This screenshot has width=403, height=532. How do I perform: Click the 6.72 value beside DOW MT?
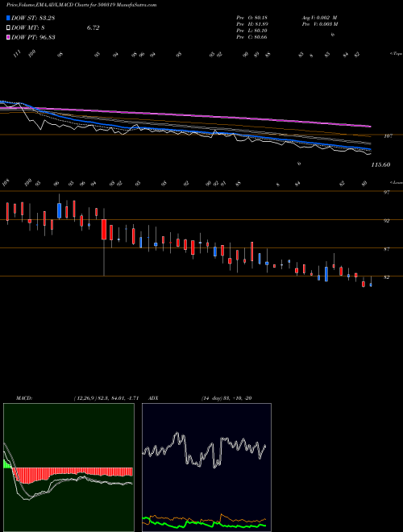[93, 28]
